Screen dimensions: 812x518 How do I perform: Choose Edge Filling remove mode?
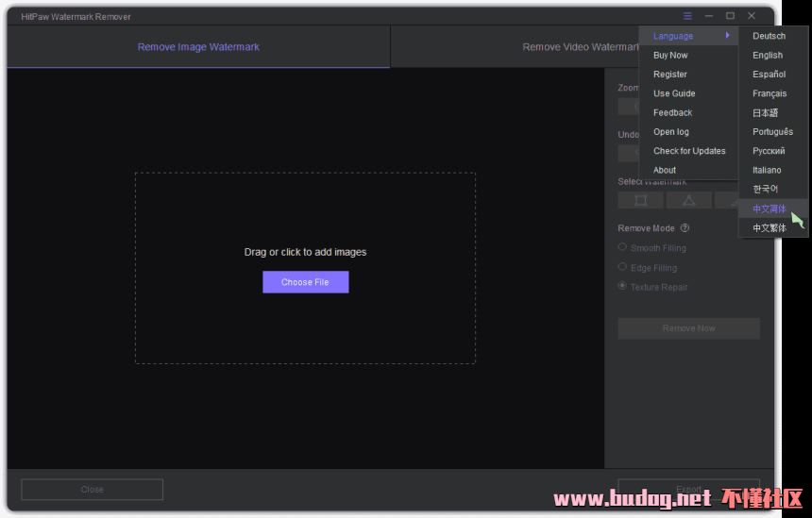click(623, 267)
